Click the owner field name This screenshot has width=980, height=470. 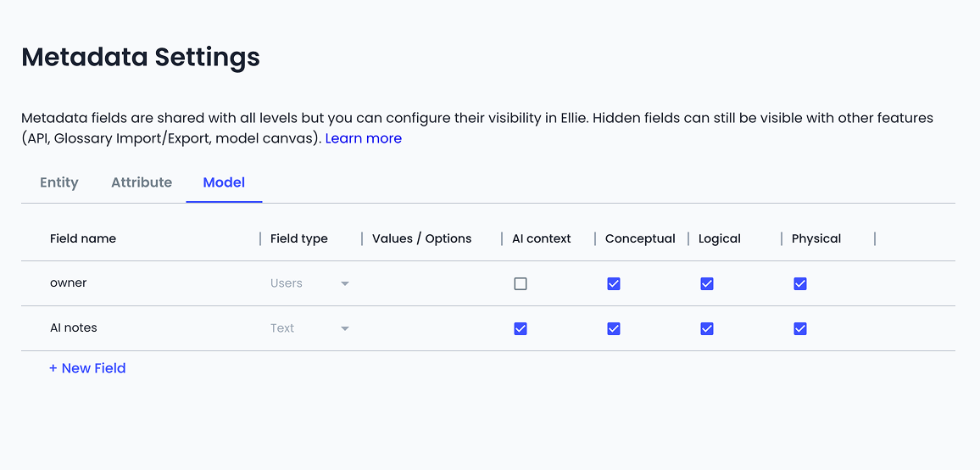pyautogui.click(x=68, y=283)
